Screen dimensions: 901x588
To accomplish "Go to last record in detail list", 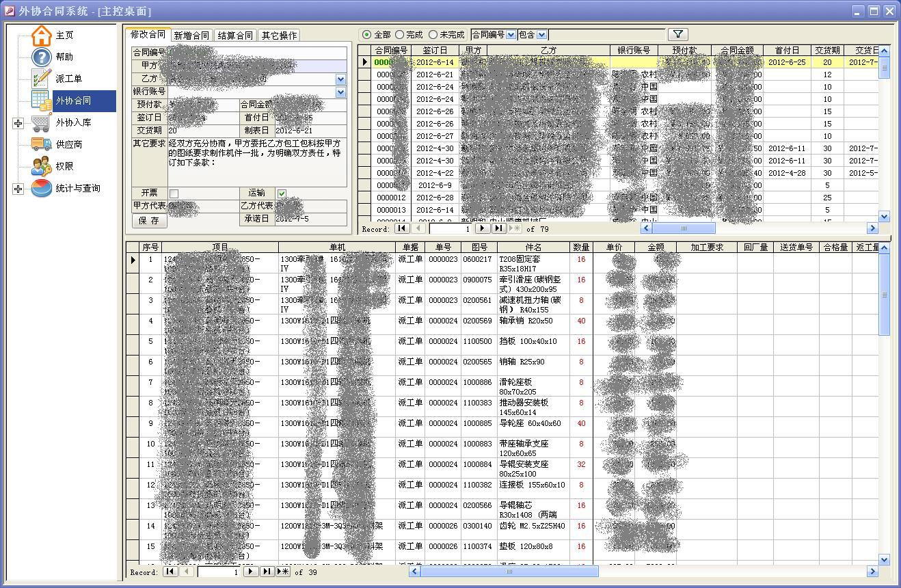I will coord(267,572).
